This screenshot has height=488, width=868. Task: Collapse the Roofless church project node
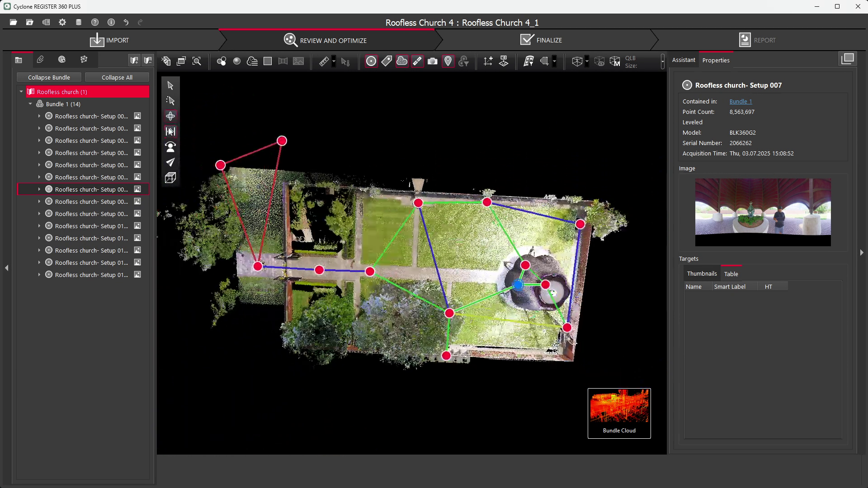tap(21, 92)
